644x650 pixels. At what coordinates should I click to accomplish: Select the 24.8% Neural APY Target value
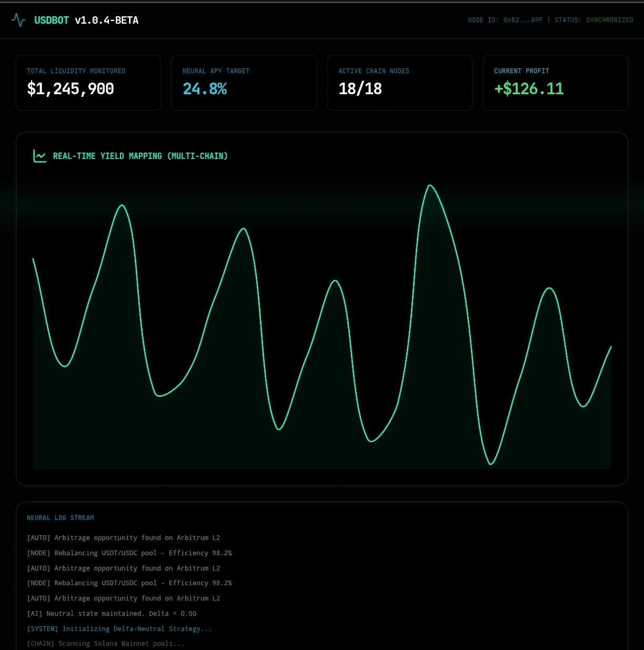click(x=205, y=89)
